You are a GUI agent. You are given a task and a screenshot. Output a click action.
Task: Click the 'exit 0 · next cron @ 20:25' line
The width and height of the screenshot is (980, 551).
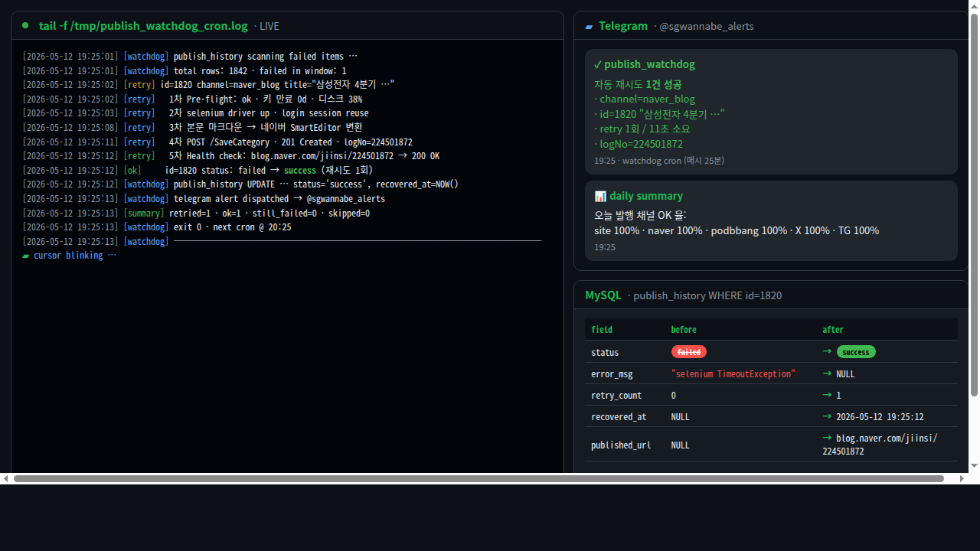157,227
